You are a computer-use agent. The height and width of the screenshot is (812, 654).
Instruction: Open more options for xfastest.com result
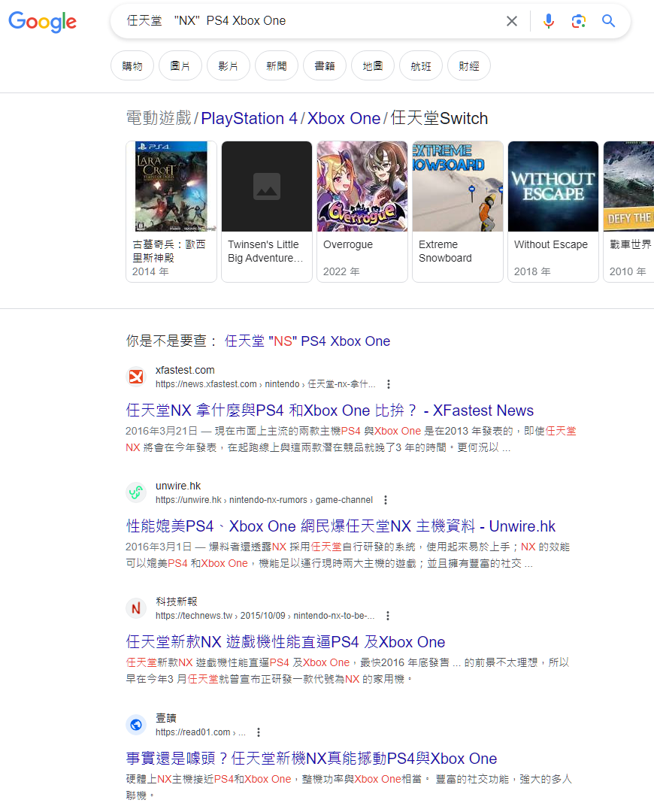click(389, 384)
